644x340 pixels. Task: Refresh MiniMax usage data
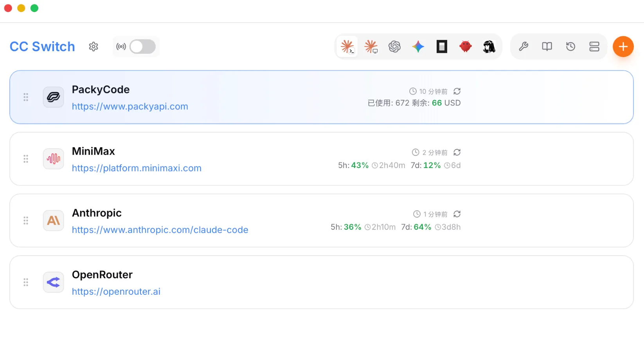pos(457,152)
